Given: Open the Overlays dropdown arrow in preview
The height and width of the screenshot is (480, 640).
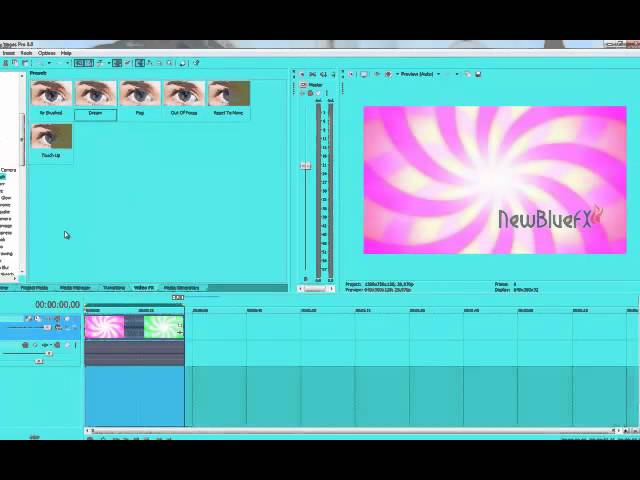Looking at the screenshot, I should pos(457,74).
